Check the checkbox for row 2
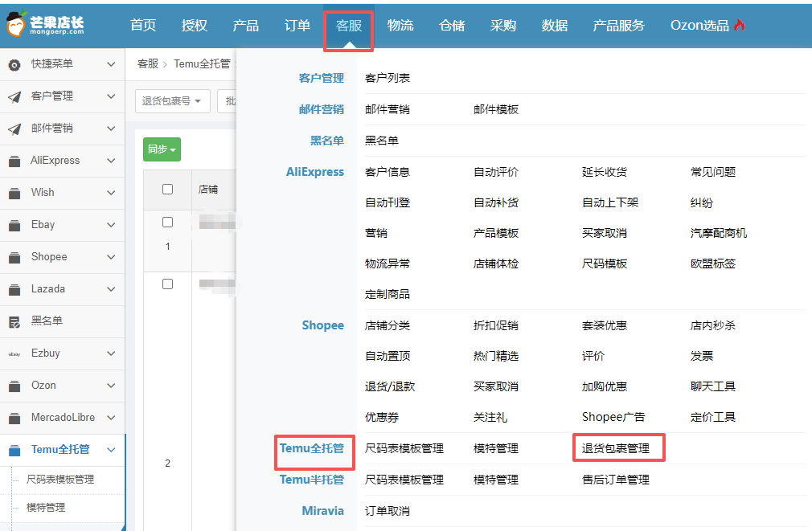Viewport: 812px width, 531px height. click(167, 284)
